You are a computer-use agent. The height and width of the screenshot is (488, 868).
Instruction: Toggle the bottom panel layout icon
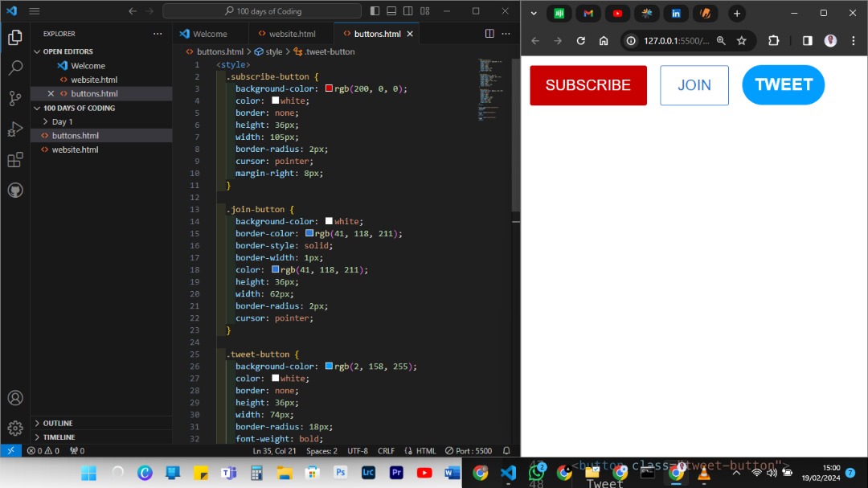391,11
